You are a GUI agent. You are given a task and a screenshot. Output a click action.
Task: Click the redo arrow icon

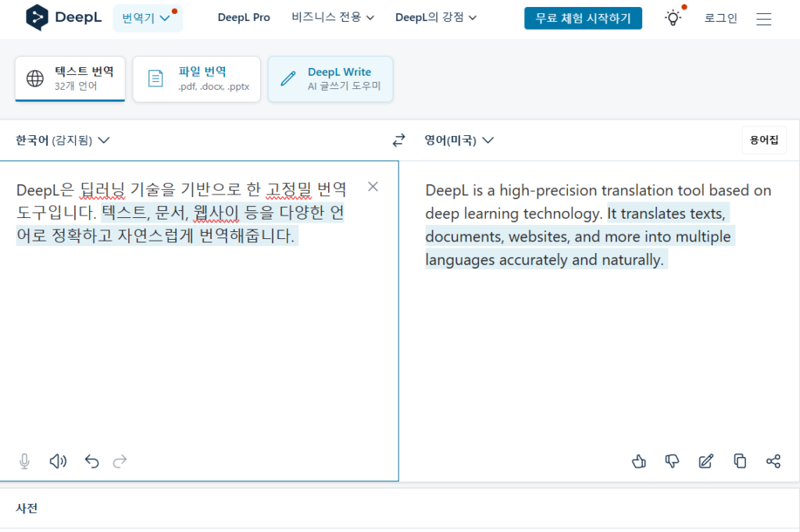point(120,461)
